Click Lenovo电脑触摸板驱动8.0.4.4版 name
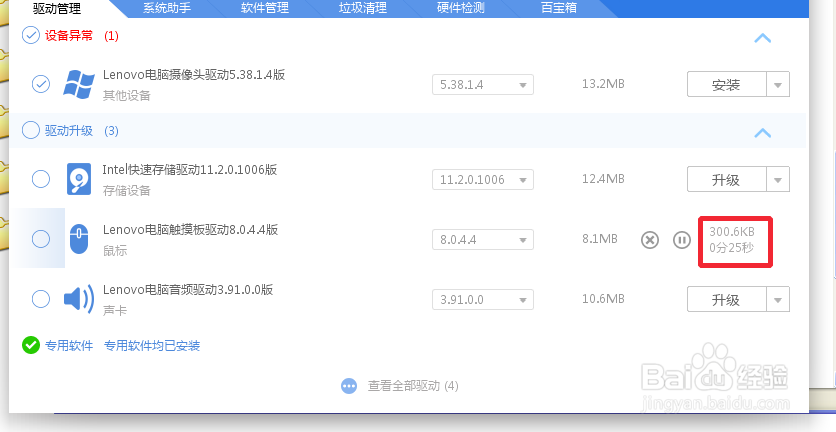The width and height of the screenshot is (836, 432). (x=190, y=230)
